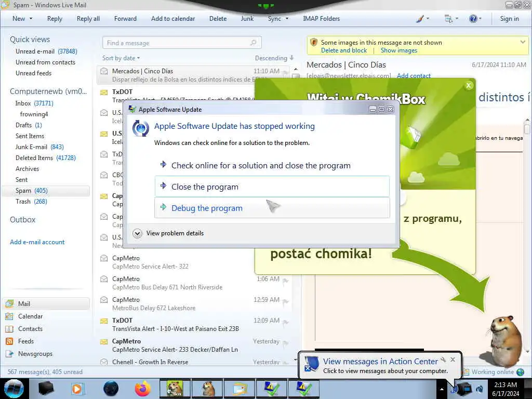Click Add to calendar in the toolbar
Viewport: 532px width, 399px height.
[x=173, y=19]
